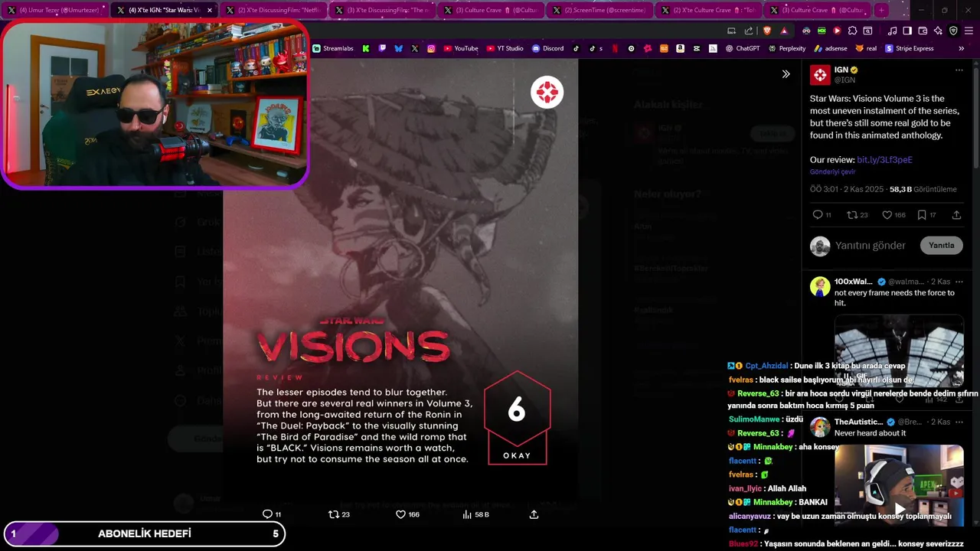Share the IGN tweet from the sidebar
This screenshot has width=980, height=551.
click(956, 215)
